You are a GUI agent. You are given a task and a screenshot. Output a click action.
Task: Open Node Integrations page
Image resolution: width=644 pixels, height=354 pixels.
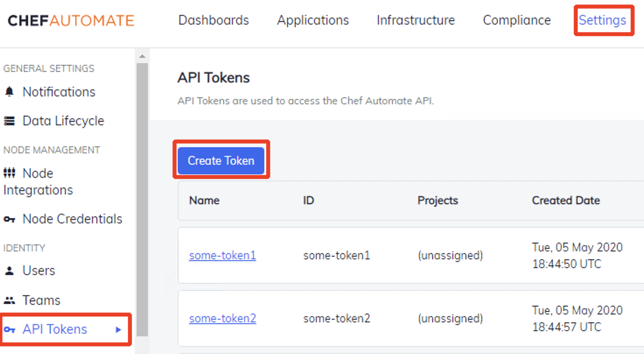tap(38, 181)
